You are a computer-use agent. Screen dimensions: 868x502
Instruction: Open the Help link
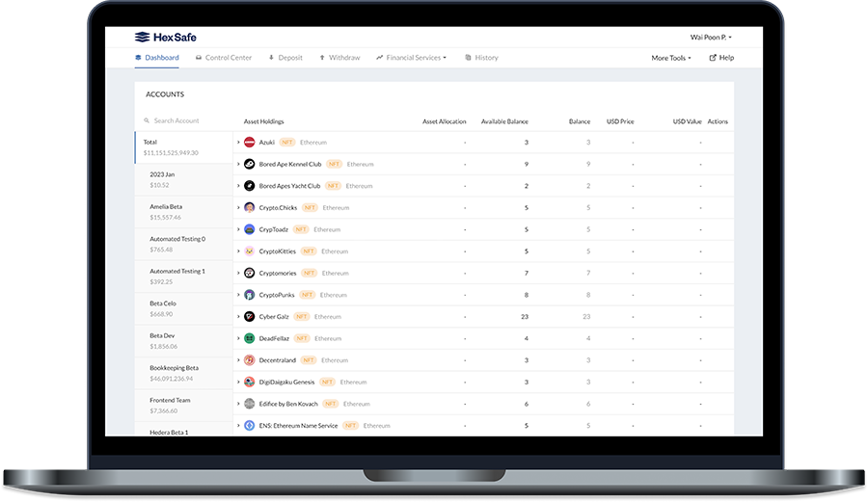[x=721, y=58]
